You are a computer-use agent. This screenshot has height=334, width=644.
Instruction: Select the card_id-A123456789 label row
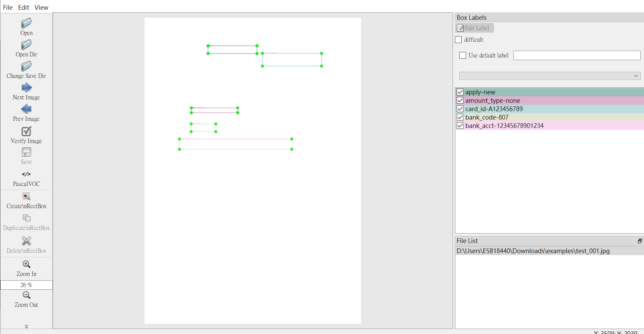click(x=550, y=109)
